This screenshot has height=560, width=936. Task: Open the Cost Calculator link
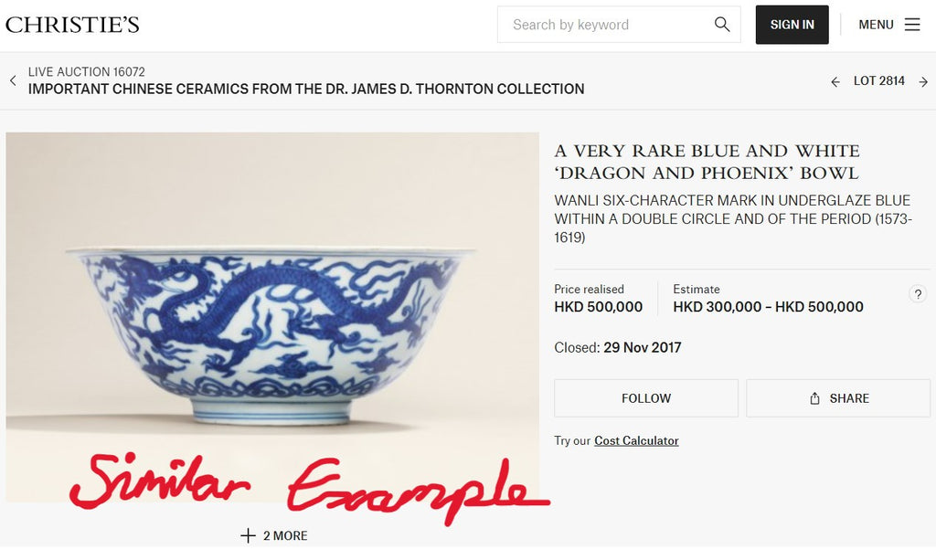(636, 440)
